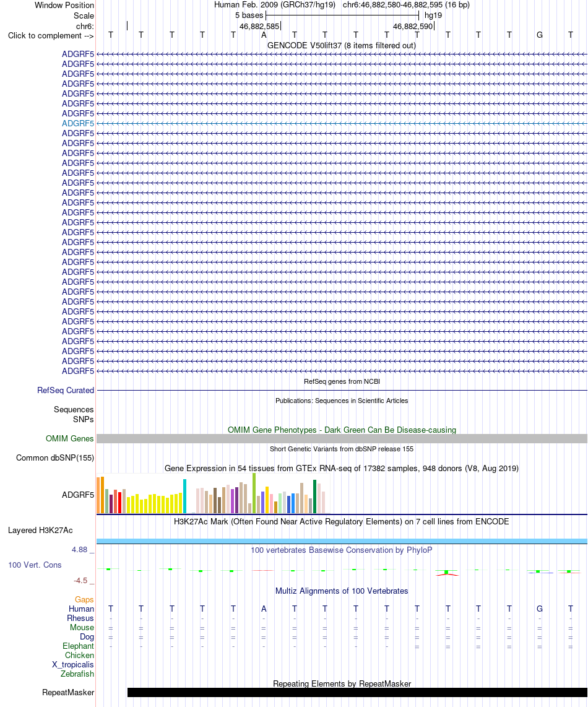Image resolution: width=588 pixels, height=707 pixels.
Task: Click the RefSeq Curated intron line
Action: pyautogui.click(x=342, y=391)
